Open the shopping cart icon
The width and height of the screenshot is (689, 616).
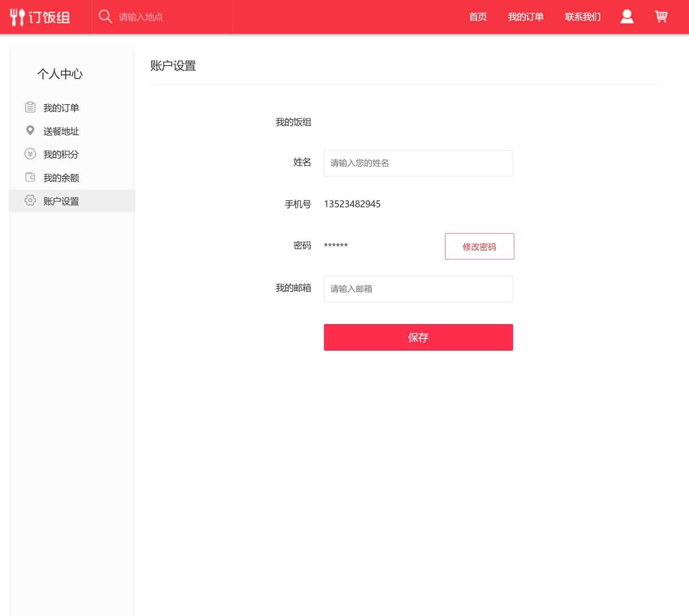pos(662,16)
